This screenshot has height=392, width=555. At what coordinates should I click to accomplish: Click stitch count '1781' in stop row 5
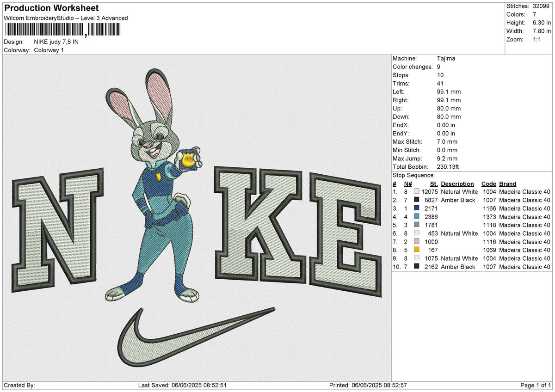coord(431,225)
